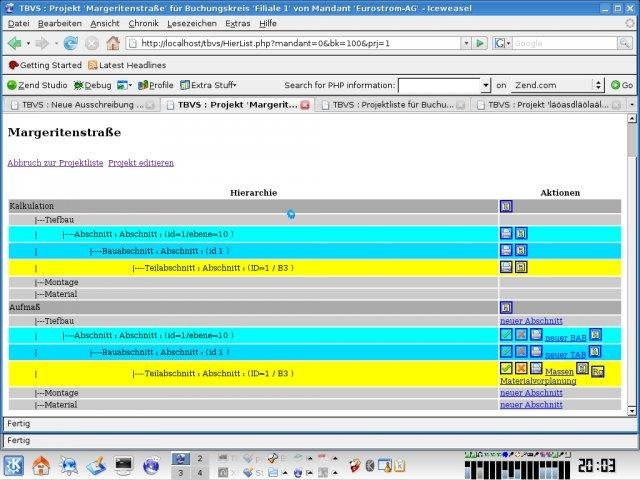Click Profile in Zend toolbar
640x480 pixels.
pyautogui.click(x=156, y=85)
